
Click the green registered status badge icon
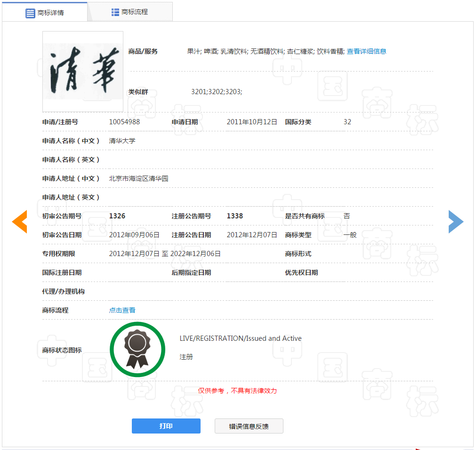[137, 350]
